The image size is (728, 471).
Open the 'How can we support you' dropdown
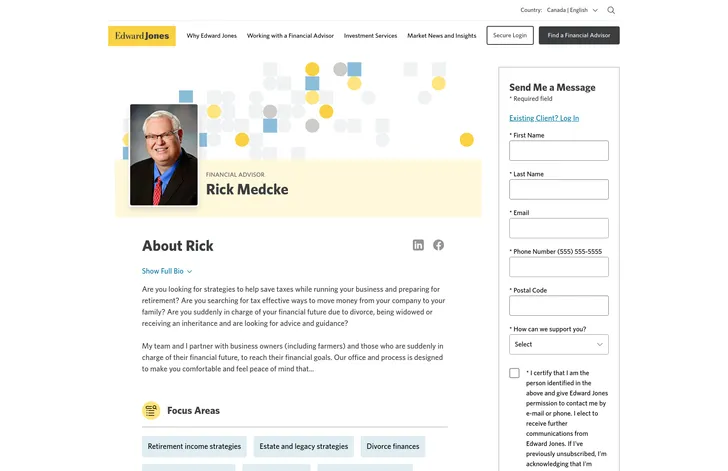(x=559, y=344)
